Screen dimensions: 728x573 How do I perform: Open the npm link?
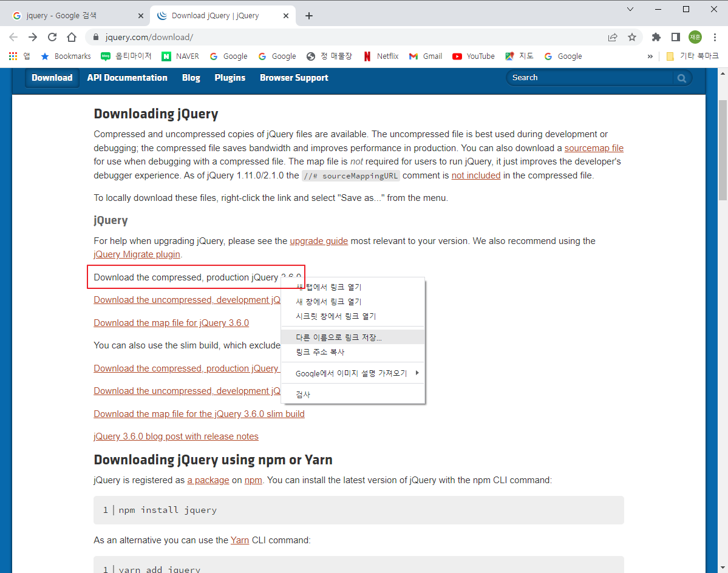pos(253,480)
